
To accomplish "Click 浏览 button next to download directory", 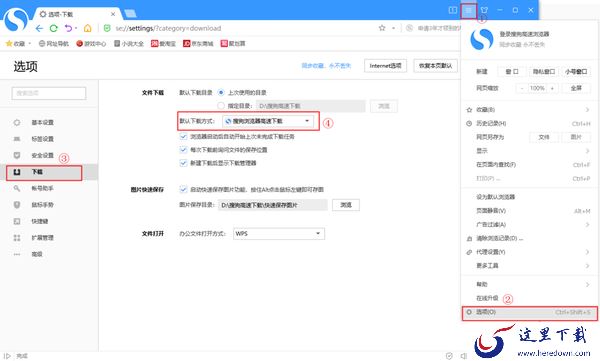I will tap(384, 106).
